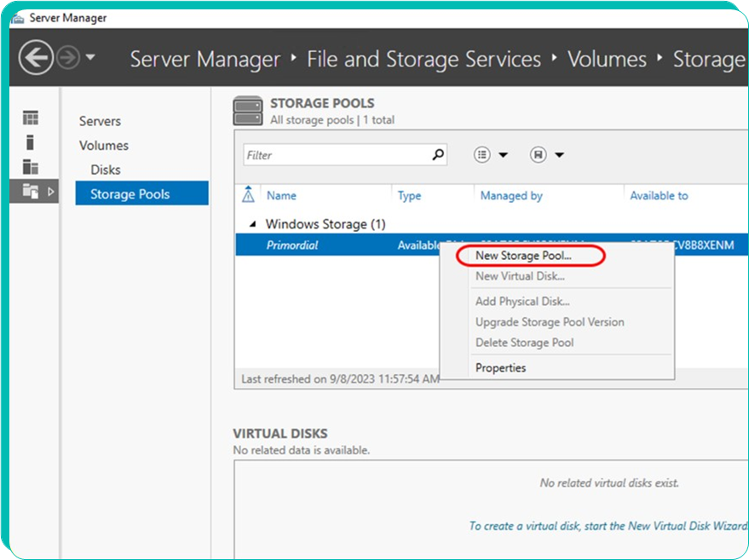Open the Volumes navigation page
Screen dimensions: 749x560
tap(104, 145)
